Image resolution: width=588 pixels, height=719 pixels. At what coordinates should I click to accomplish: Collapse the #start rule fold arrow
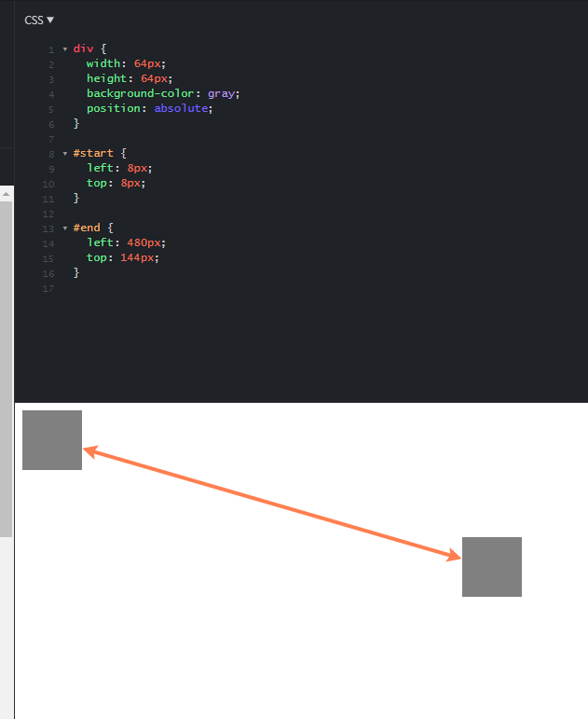pyautogui.click(x=65, y=154)
